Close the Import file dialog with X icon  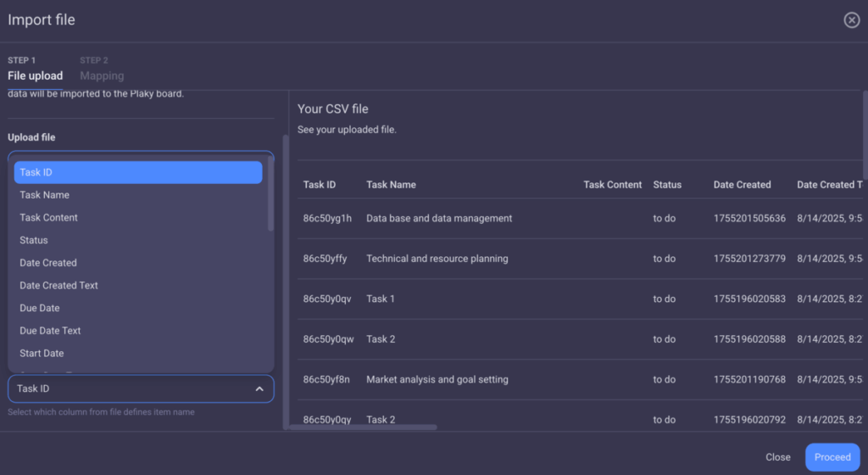851,20
